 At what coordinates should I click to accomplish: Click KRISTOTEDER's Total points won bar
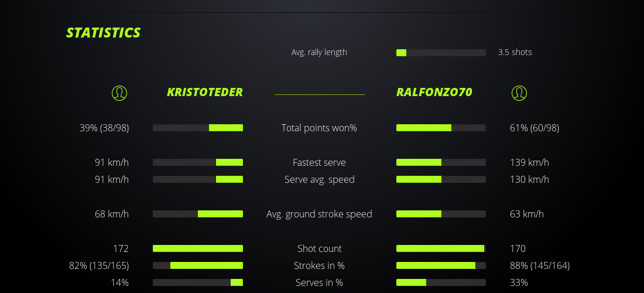click(x=198, y=128)
